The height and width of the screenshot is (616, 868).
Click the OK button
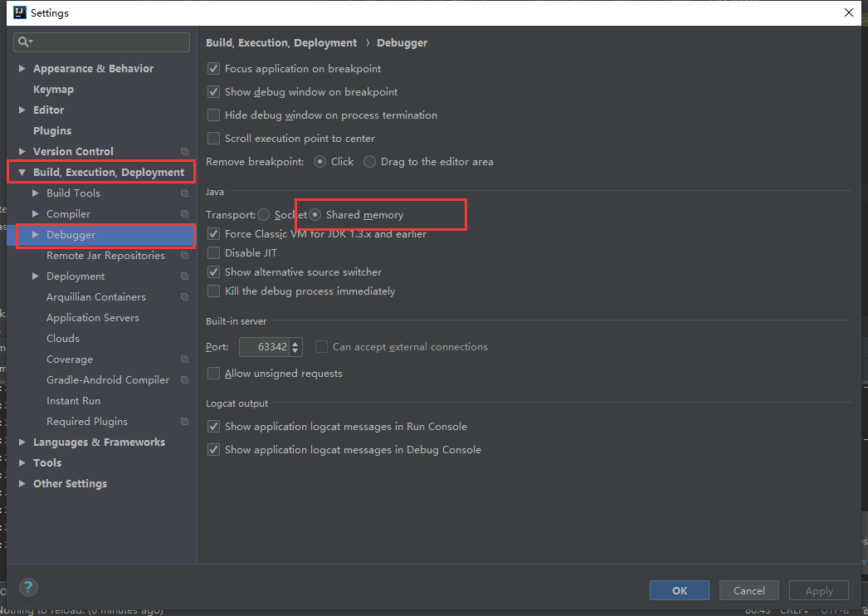(x=679, y=590)
